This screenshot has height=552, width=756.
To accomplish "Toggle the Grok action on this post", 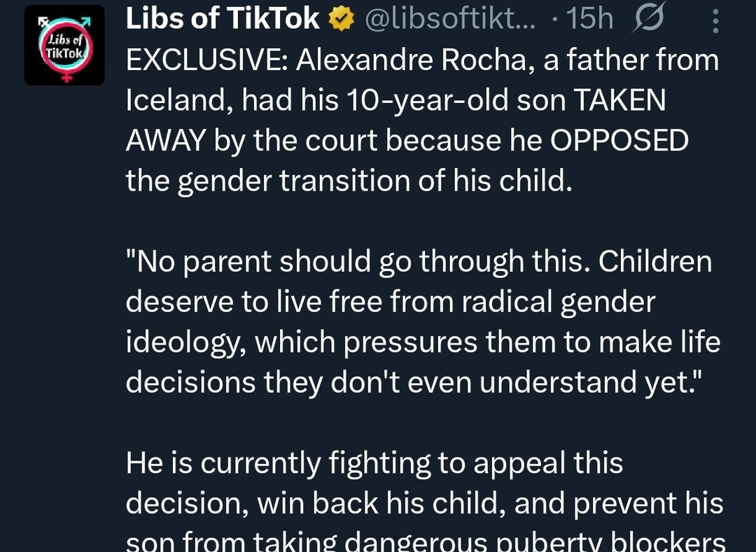I will coord(647,19).
